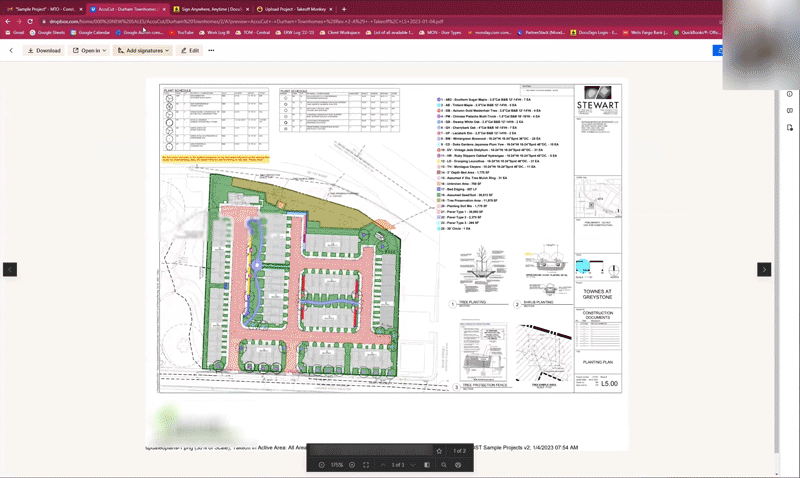Open the monday.com bookmark
This screenshot has height=478, width=800.
pos(489,32)
